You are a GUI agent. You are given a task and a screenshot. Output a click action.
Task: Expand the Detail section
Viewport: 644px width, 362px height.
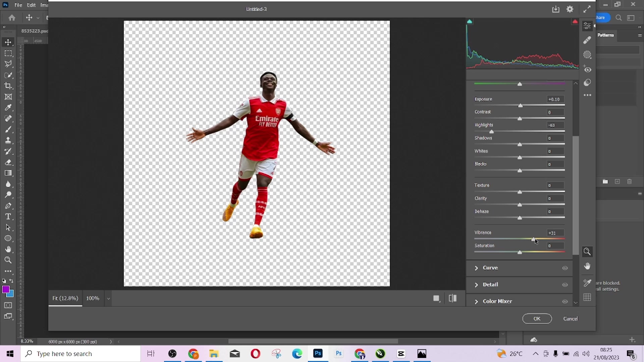coord(476,285)
